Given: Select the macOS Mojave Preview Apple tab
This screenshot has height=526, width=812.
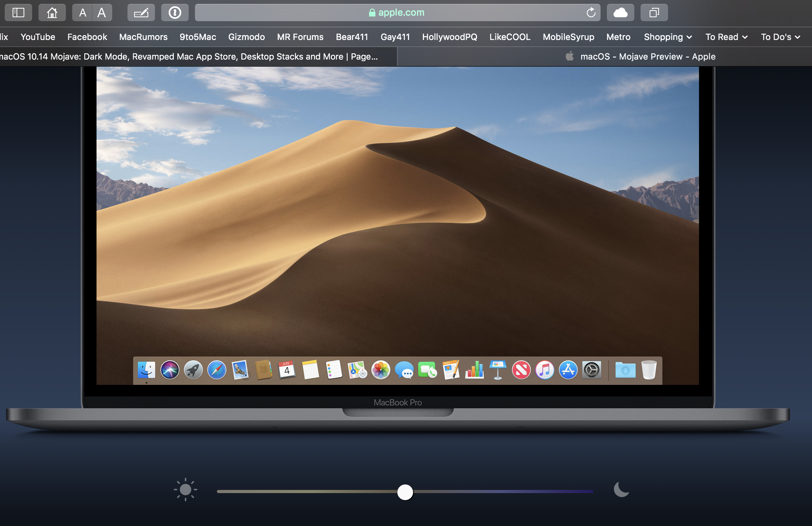Looking at the screenshot, I should click(643, 56).
